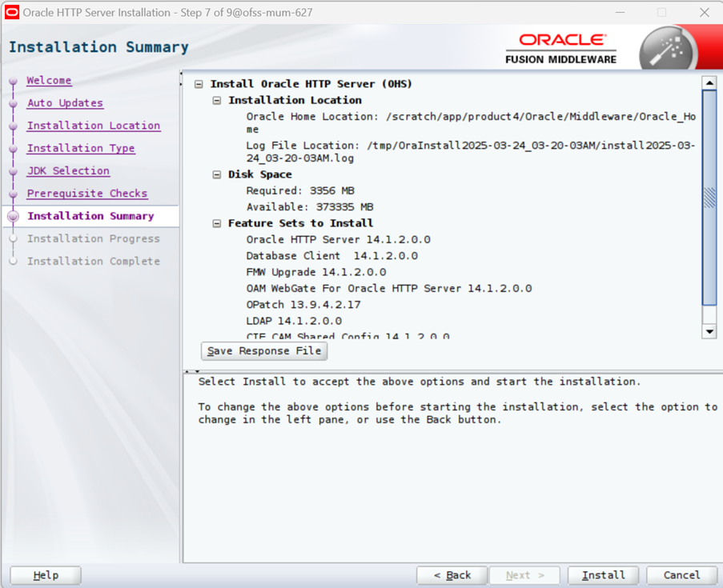Open the Auto Updates step
Screen dimensions: 723x588
(65, 102)
